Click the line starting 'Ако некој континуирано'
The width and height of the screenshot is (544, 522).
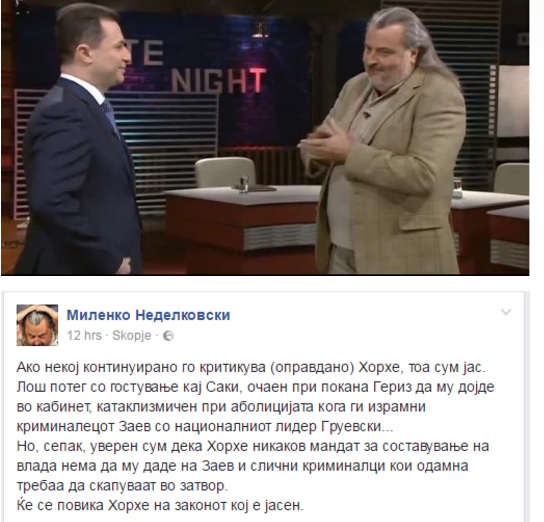pyautogui.click(x=251, y=367)
